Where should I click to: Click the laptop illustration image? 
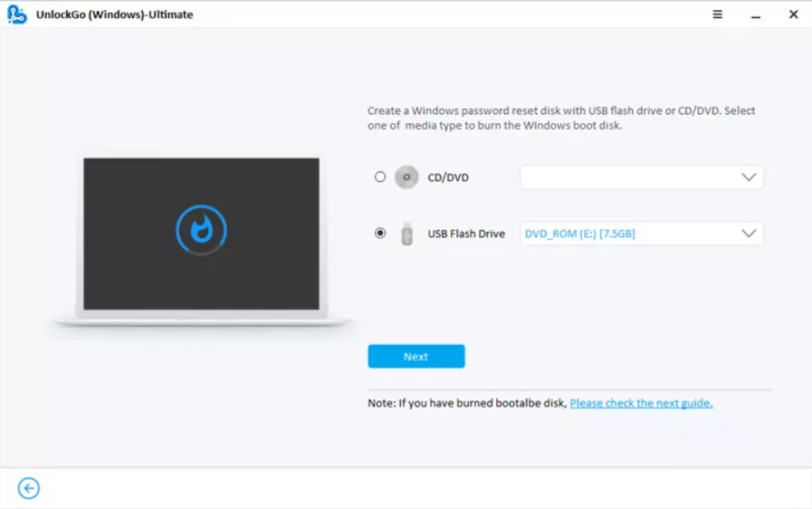pyautogui.click(x=202, y=242)
